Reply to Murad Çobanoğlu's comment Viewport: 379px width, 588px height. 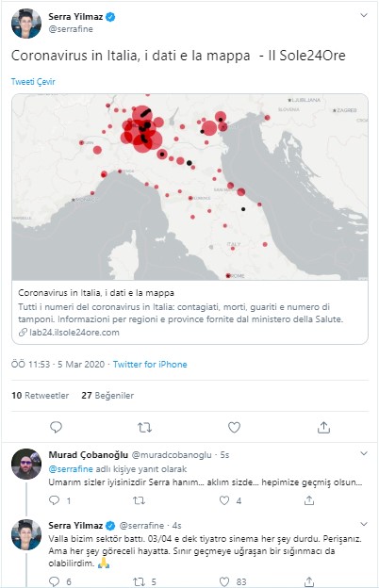pos(55,500)
